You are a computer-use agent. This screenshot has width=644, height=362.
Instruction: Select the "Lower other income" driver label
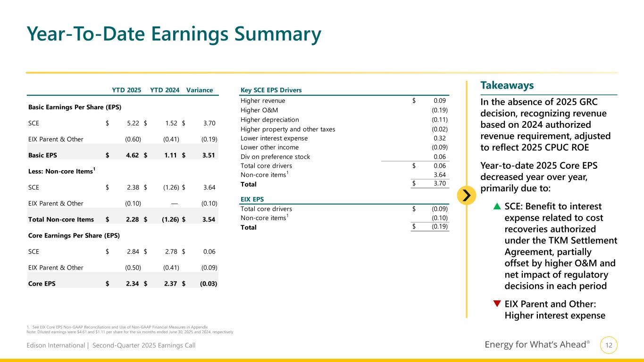tap(269, 148)
